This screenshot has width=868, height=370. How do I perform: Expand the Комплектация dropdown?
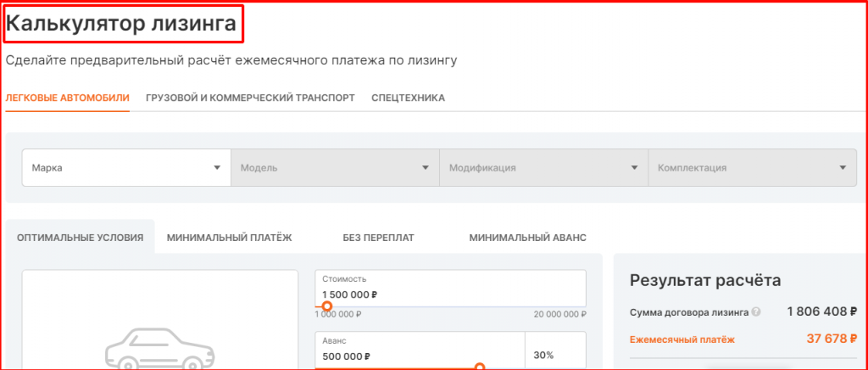pos(752,168)
